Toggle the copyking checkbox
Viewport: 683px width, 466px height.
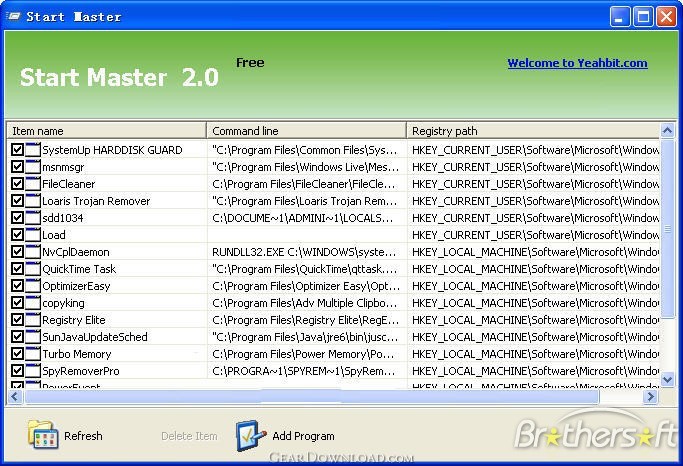(x=17, y=303)
